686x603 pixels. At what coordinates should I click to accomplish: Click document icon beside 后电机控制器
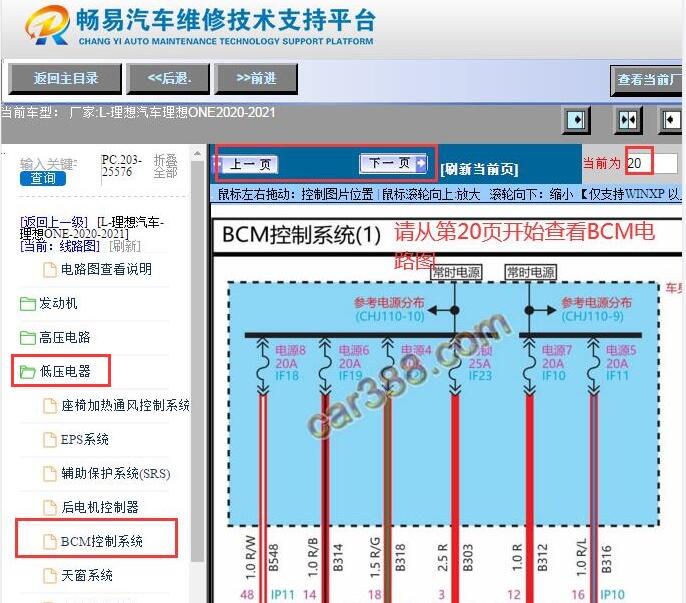[50, 508]
